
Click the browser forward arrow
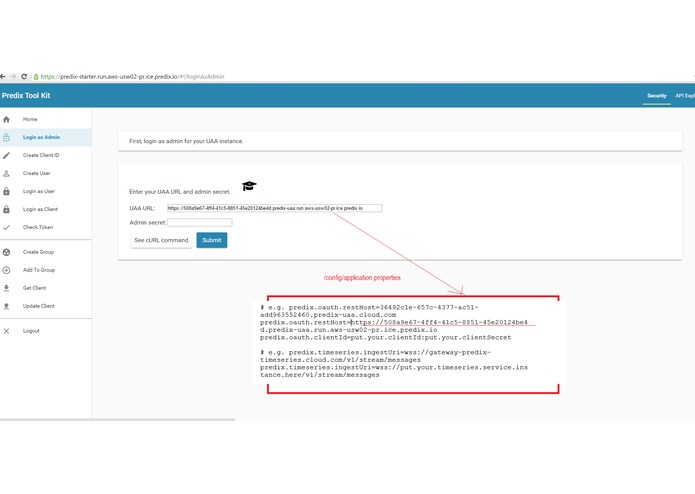coord(13,77)
